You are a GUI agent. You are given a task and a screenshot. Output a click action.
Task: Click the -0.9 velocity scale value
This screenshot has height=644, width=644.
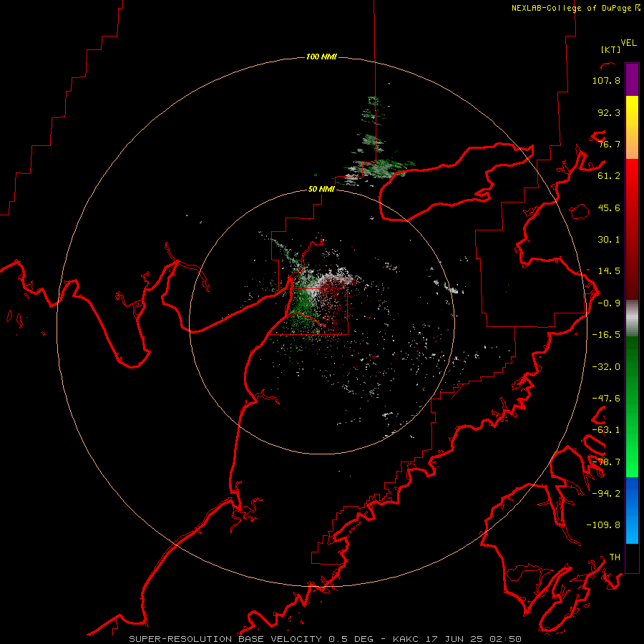pos(609,303)
